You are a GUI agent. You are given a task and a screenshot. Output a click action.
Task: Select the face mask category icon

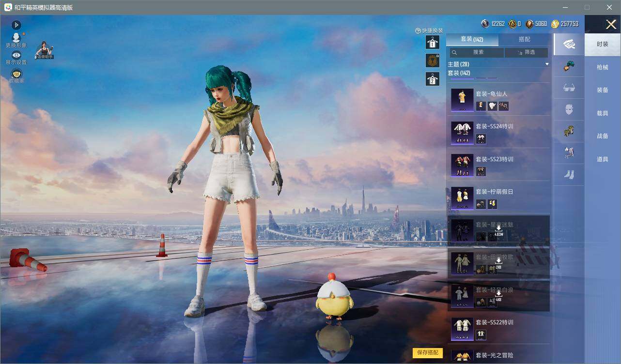(x=569, y=109)
